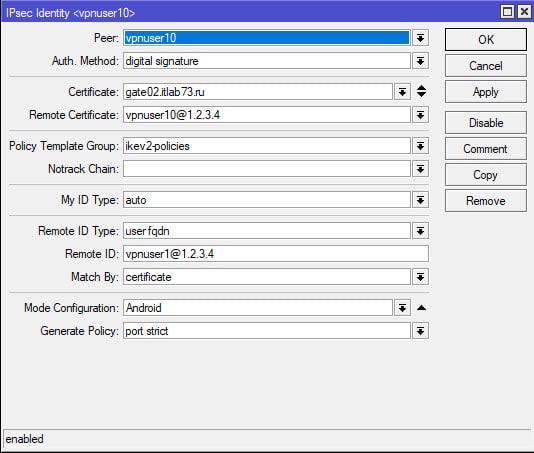Viewport: 534px width, 453px height.
Task: Open the Remote Certificate dropdown
Action: 420,115
